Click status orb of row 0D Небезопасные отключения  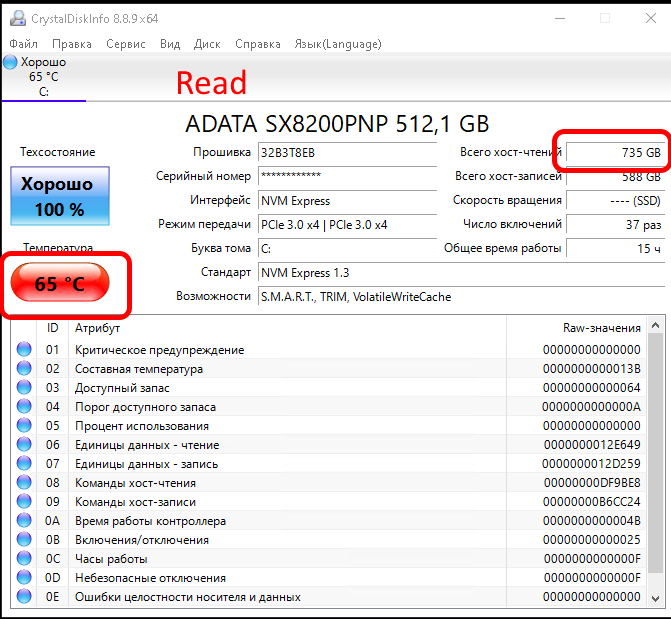click(24, 577)
